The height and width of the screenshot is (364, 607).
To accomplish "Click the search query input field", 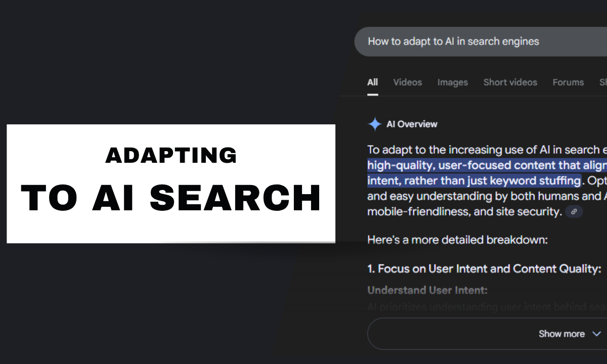I will (x=481, y=41).
